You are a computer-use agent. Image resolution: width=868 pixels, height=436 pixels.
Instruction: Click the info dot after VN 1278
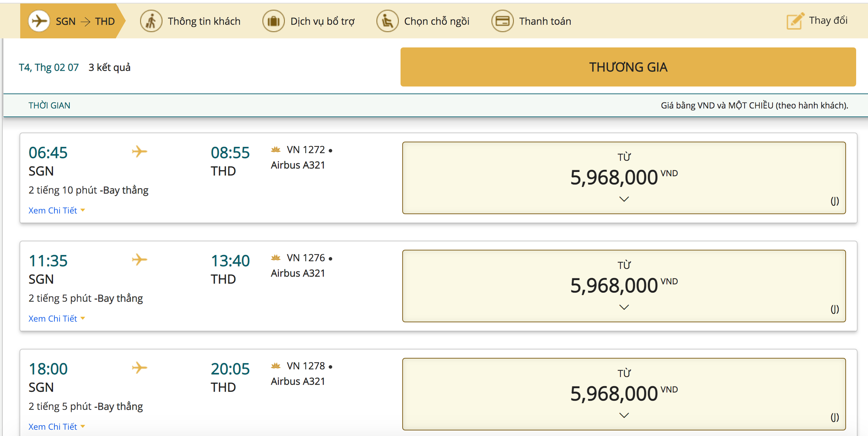(x=330, y=367)
